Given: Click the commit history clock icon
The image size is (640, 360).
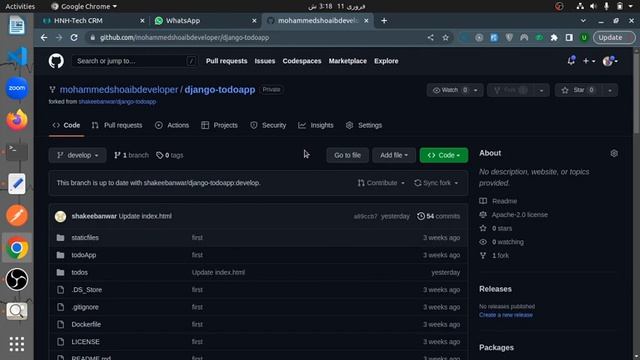Looking at the screenshot, I should pos(420,216).
